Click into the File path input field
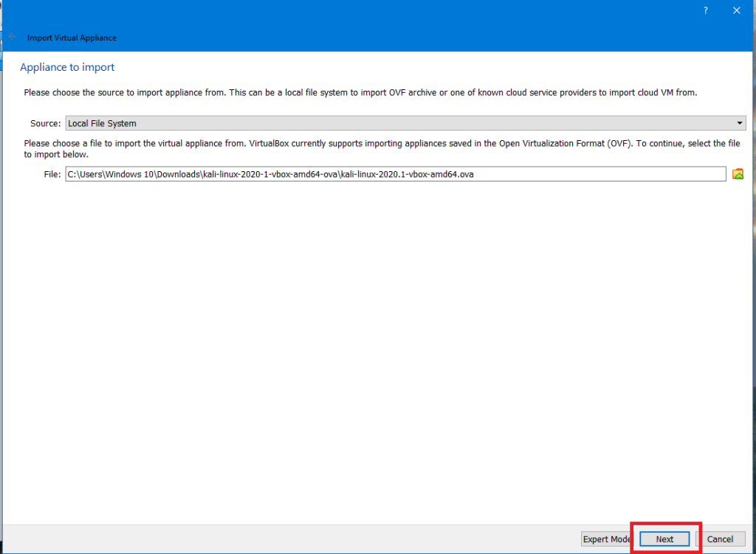 pos(395,174)
